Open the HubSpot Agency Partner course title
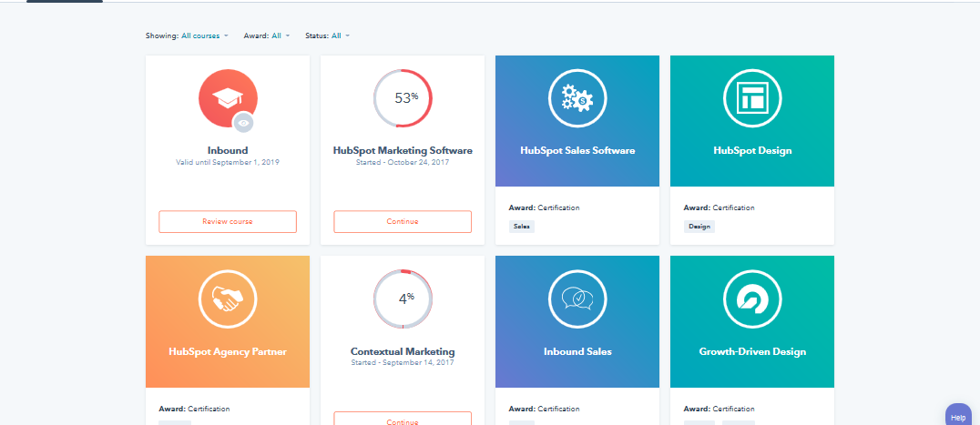This screenshot has height=425, width=980. (x=228, y=352)
